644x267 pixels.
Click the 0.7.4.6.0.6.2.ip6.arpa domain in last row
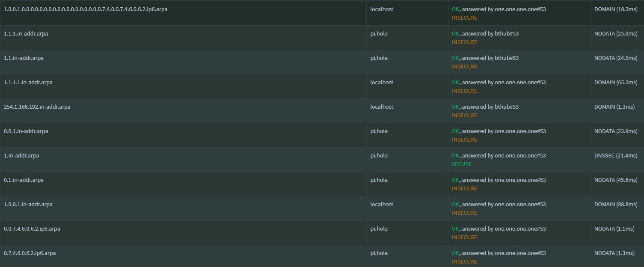click(30, 253)
